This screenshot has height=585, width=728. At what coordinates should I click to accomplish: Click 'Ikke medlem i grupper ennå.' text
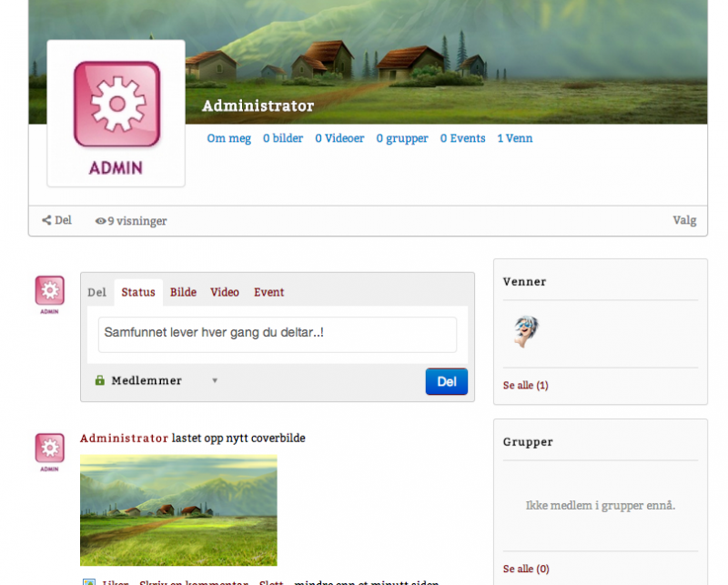tap(601, 506)
